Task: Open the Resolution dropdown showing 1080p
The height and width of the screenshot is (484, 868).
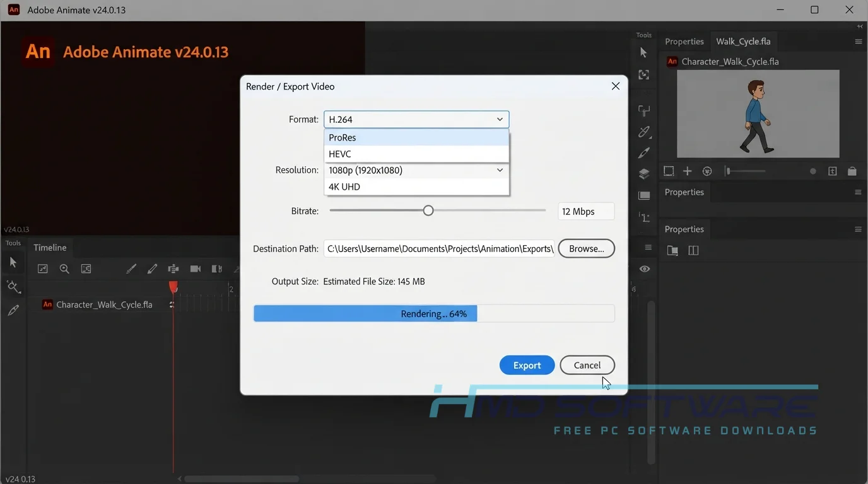Action: [x=416, y=170]
